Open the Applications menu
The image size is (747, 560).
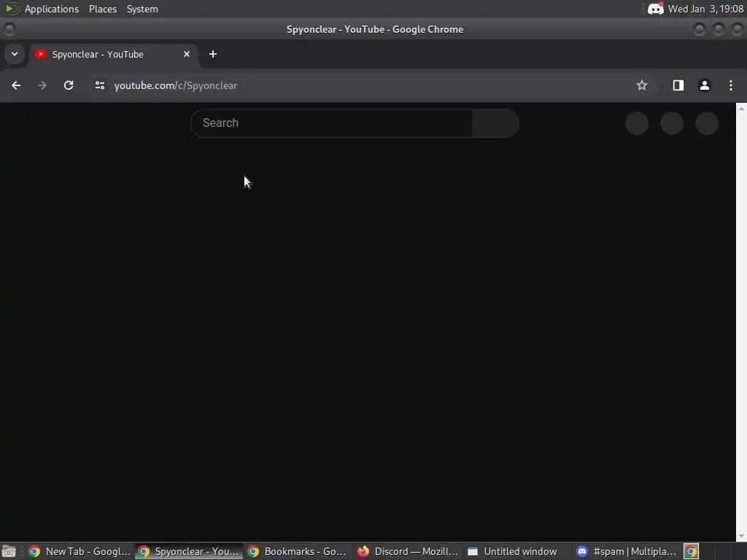tap(52, 9)
